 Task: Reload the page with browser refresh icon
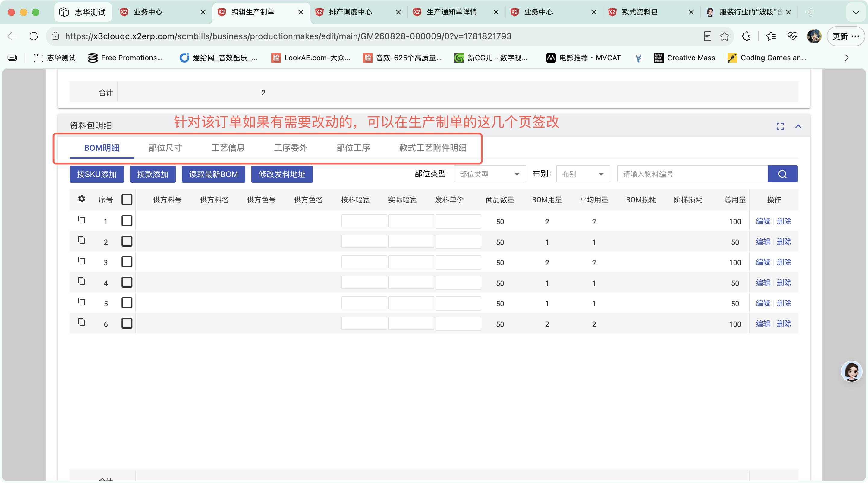tap(34, 36)
